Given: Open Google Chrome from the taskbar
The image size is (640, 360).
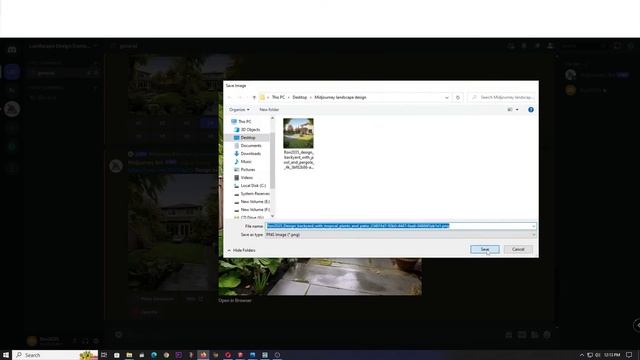Looking at the screenshot, I should click(166, 355).
